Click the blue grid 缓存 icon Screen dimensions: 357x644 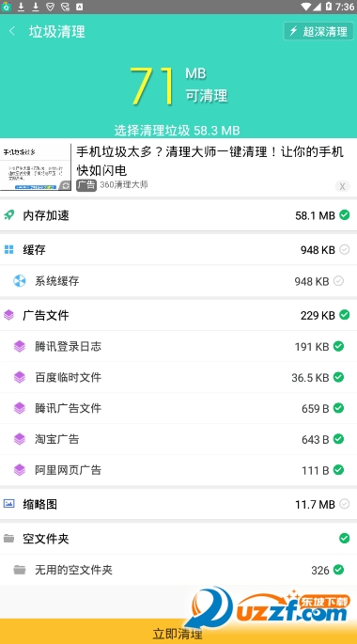click(x=9, y=249)
